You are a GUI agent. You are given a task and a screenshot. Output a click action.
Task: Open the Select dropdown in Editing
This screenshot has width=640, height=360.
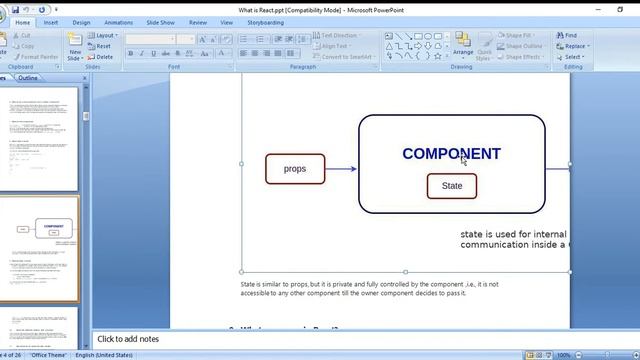pyautogui.click(x=571, y=57)
